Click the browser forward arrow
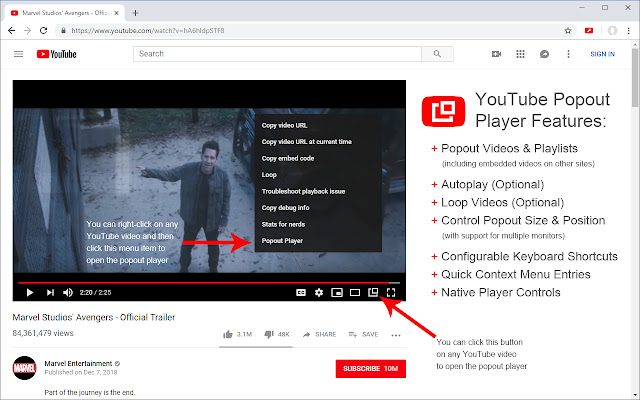 27,31
